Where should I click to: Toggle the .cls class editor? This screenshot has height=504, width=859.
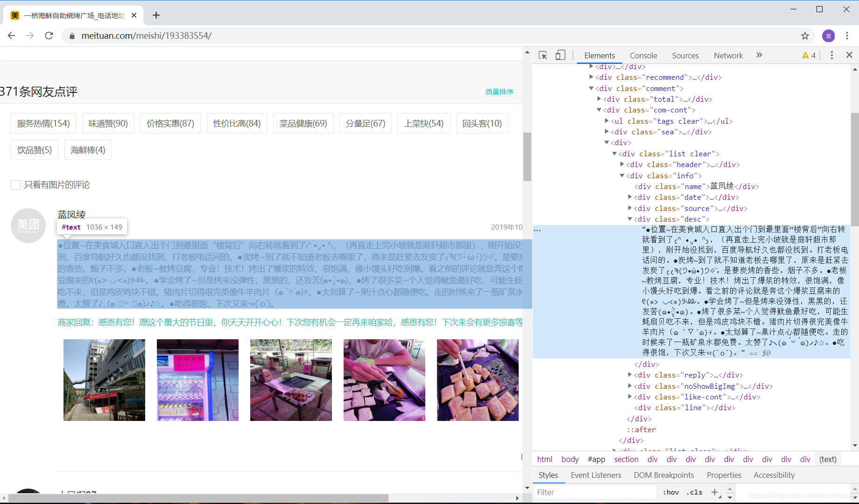coord(694,492)
